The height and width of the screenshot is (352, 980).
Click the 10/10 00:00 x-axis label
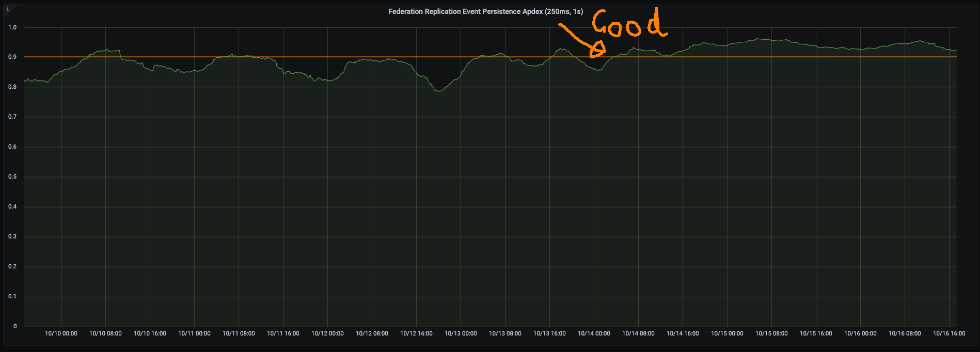coord(61,333)
